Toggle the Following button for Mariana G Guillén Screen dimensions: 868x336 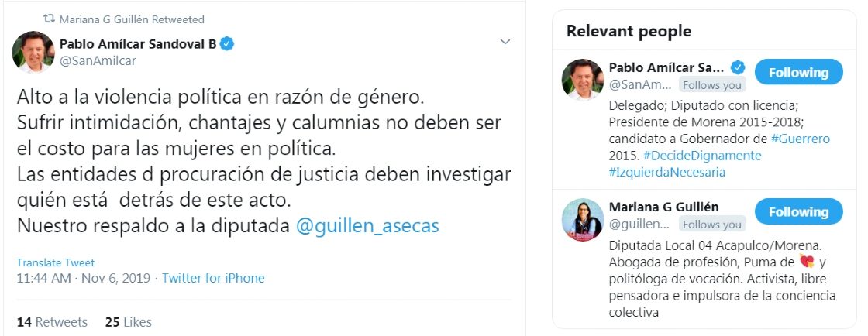tap(797, 211)
